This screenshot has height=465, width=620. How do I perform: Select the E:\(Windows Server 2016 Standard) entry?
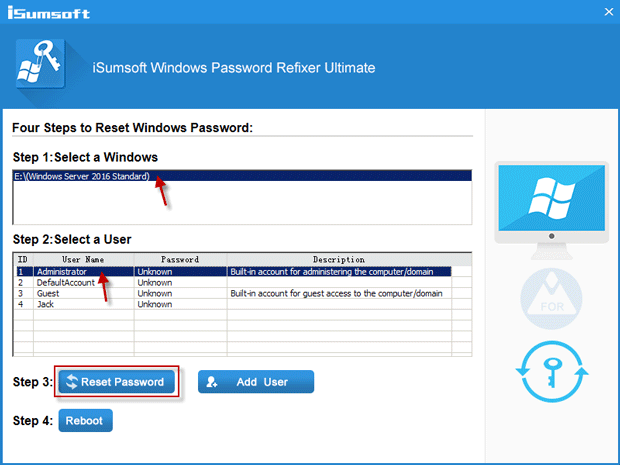point(242,176)
